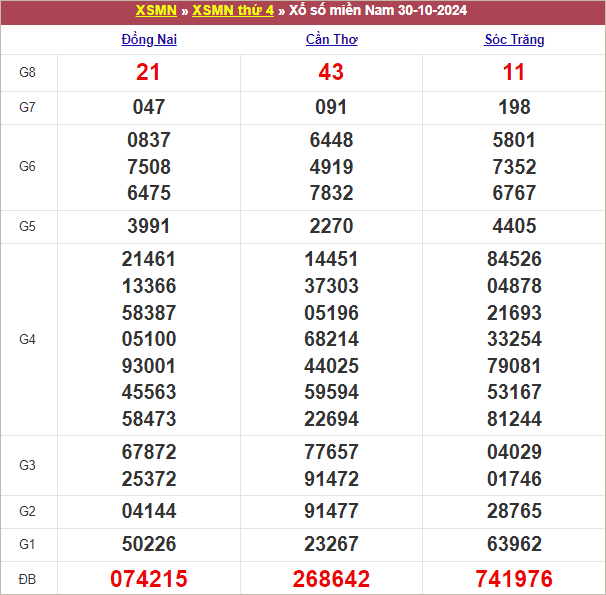Click G4 number 68214

331,339
